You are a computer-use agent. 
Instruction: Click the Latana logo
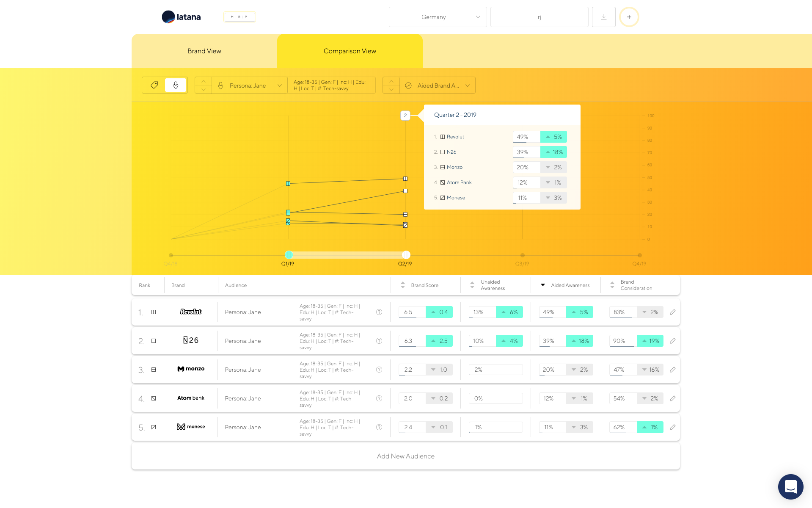click(181, 17)
